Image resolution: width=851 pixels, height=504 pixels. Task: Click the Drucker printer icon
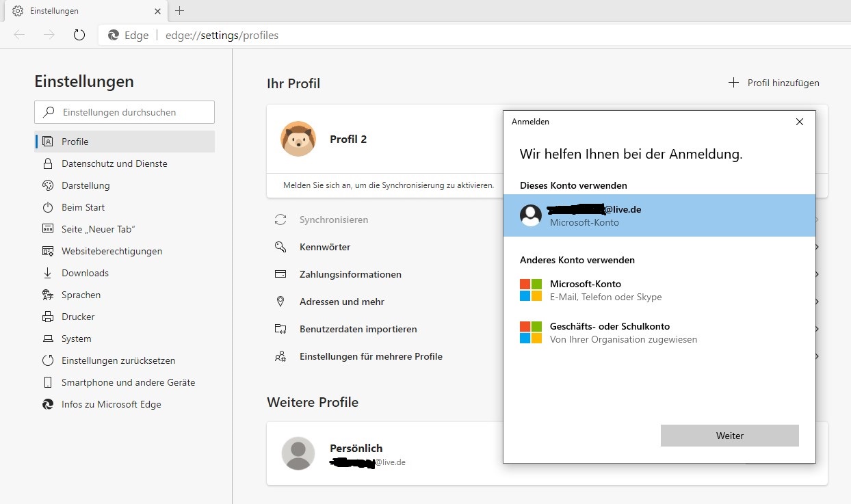pos(48,317)
